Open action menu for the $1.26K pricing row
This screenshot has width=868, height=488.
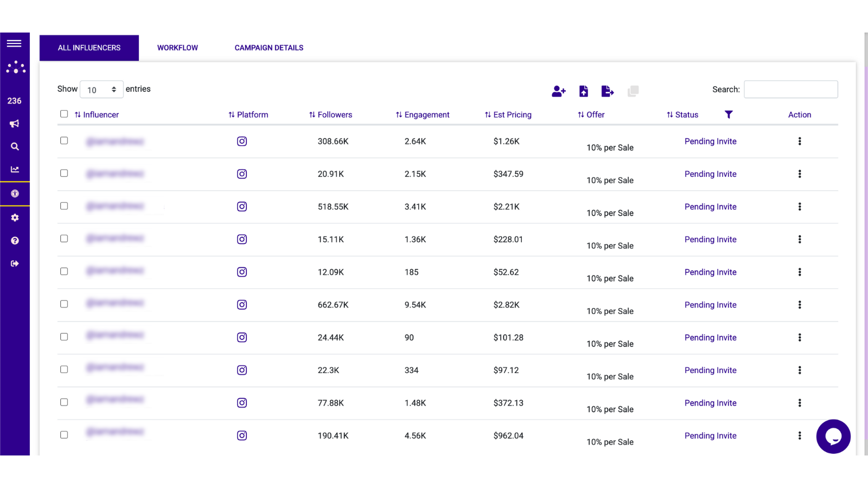coord(800,142)
